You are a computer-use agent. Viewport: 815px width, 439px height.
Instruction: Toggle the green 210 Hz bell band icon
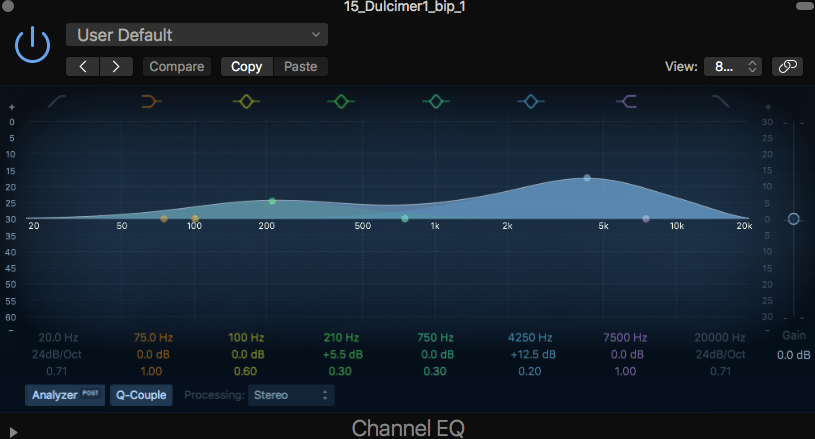[x=341, y=101]
